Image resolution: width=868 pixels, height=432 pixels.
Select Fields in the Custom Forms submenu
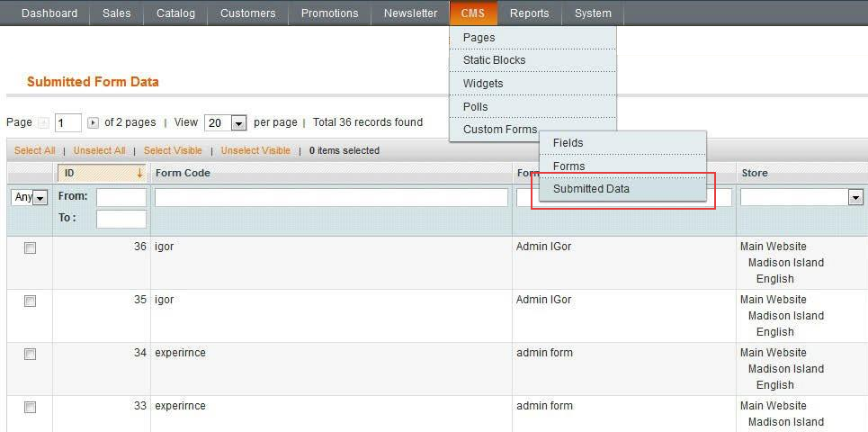pyautogui.click(x=568, y=143)
